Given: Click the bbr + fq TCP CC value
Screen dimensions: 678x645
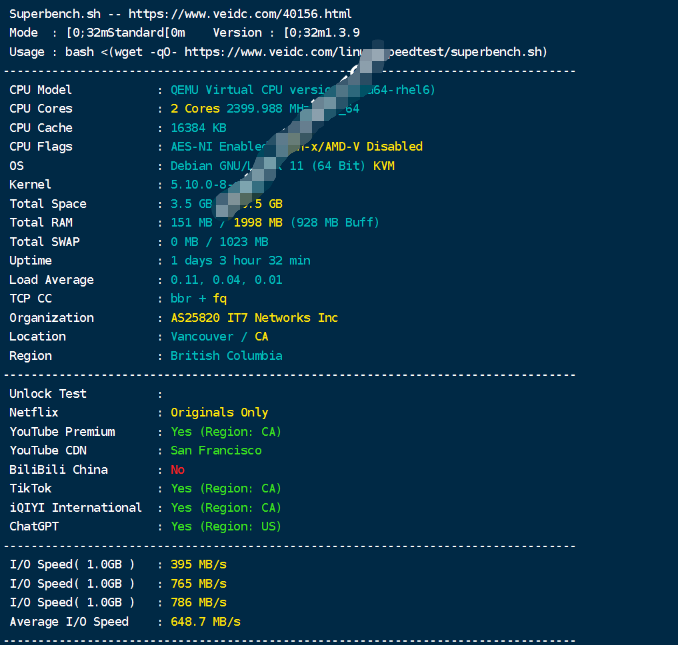Looking at the screenshot, I should tap(198, 299).
